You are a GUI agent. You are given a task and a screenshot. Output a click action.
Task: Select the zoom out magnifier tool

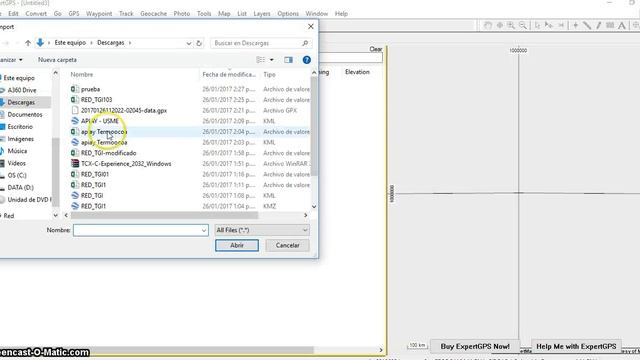click(522, 25)
